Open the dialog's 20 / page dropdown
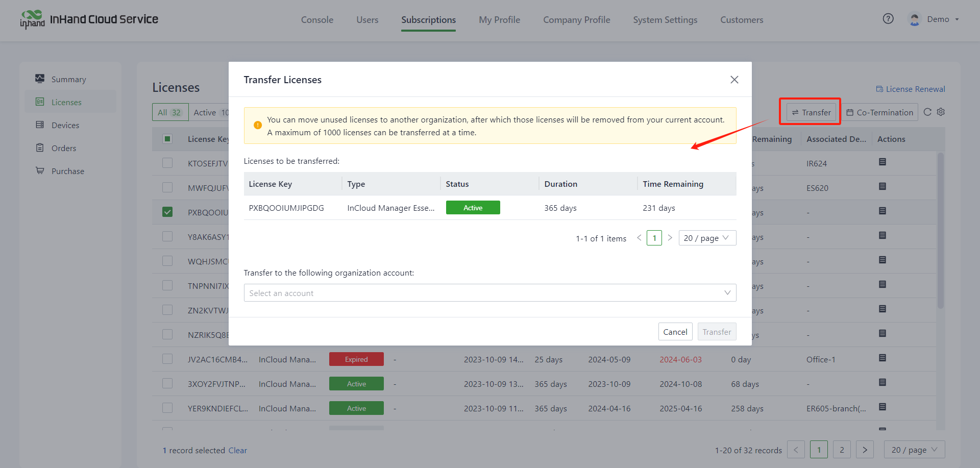This screenshot has width=980, height=468. (x=707, y=238)
